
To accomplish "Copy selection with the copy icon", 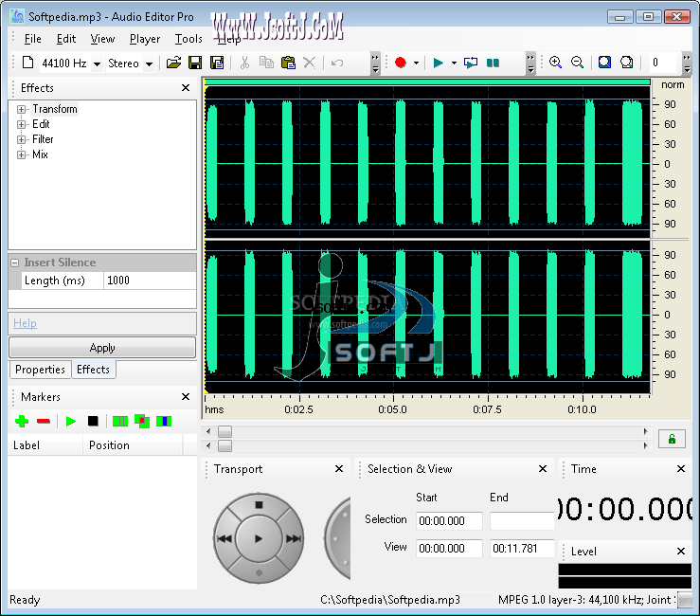I will pos(266,63).
